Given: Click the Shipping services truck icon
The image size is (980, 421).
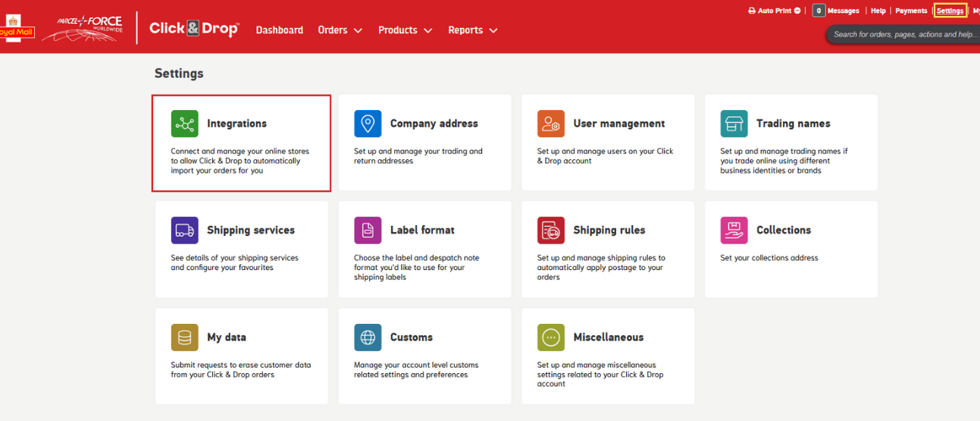Looking at the screenshot, I should [x=184, y=231].
